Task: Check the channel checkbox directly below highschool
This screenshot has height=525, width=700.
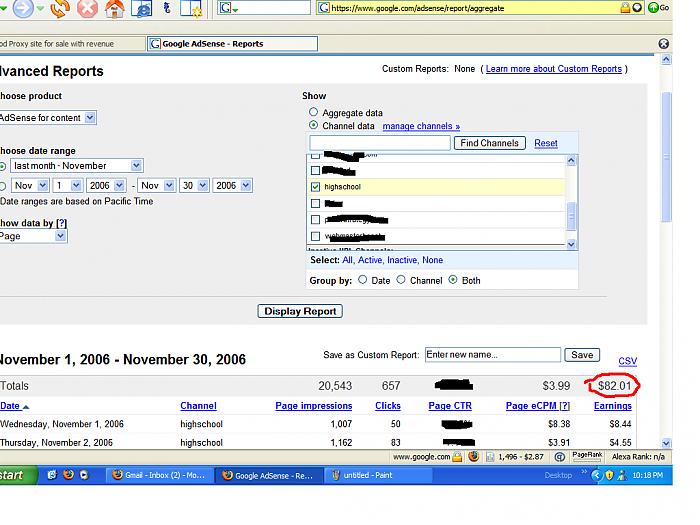Action: pyautogui.click(x=315, y=203)
